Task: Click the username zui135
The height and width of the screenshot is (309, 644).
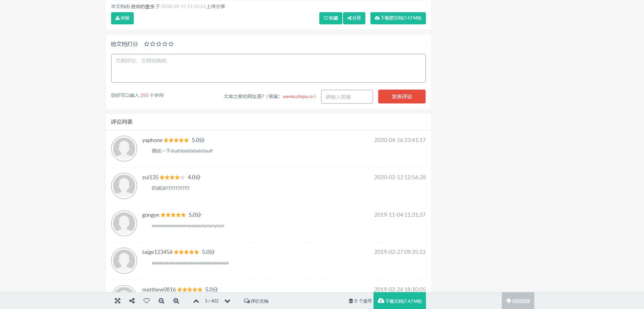Action: [150, 177]
